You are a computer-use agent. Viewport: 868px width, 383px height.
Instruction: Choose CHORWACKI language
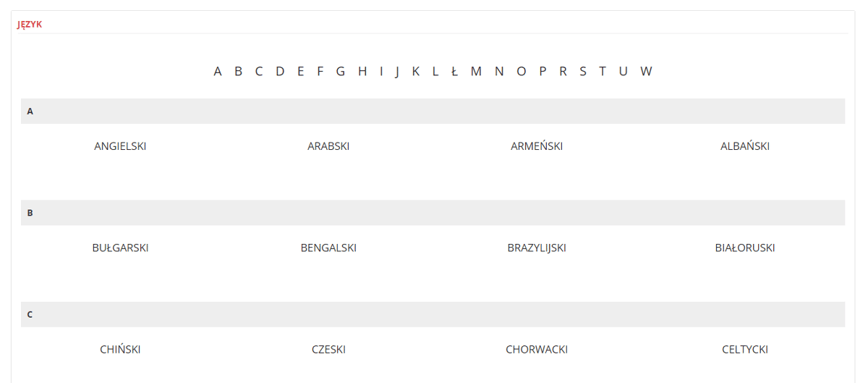537,349
